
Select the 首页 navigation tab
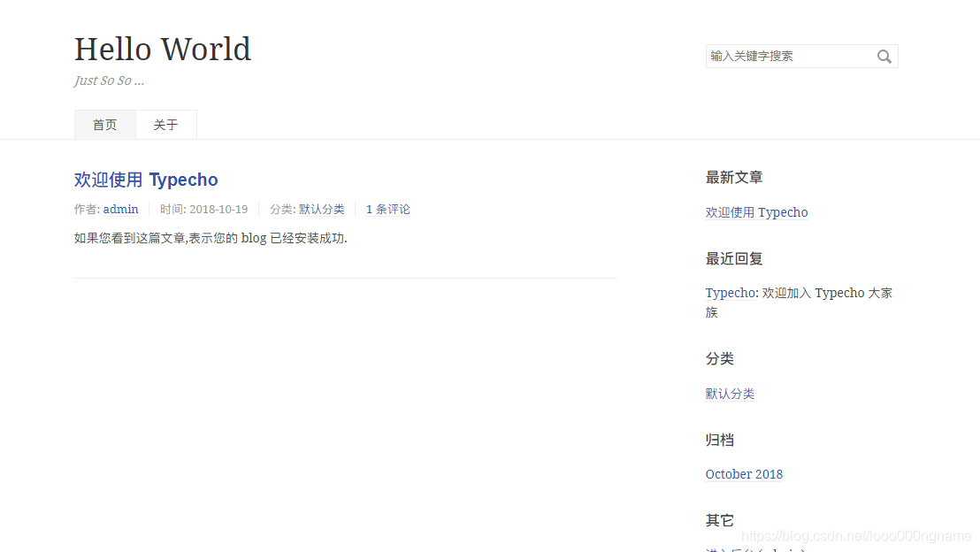(105, 125)
